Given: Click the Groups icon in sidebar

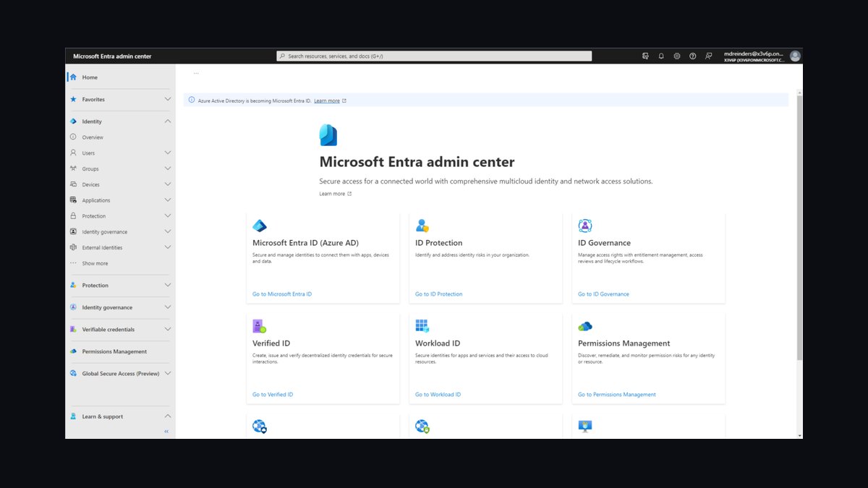Looking at the screenshot, I should (x=73, y=168).
